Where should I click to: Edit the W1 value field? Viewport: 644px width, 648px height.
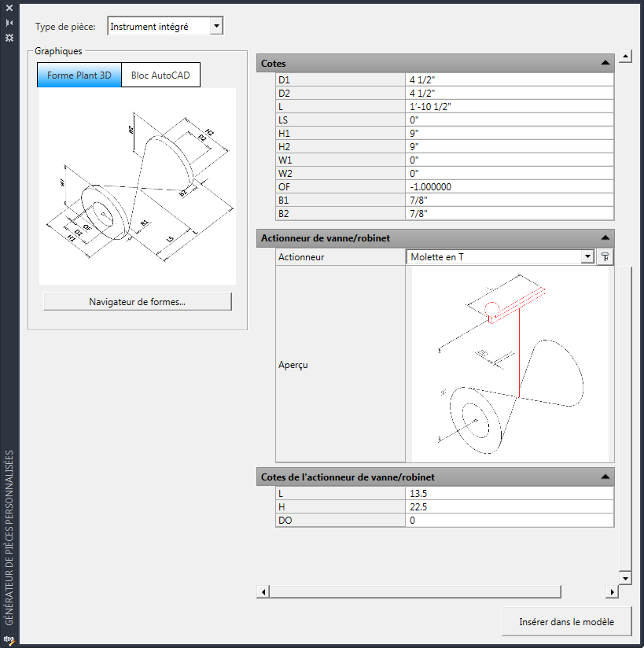510,160
